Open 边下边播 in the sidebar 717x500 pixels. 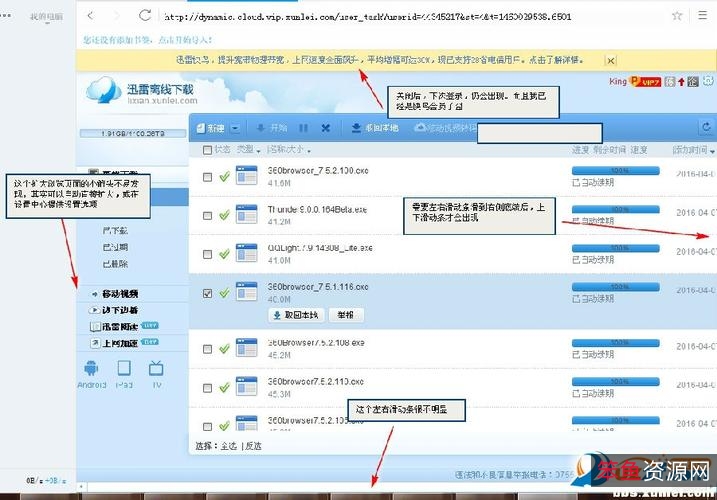coord(120,310)
